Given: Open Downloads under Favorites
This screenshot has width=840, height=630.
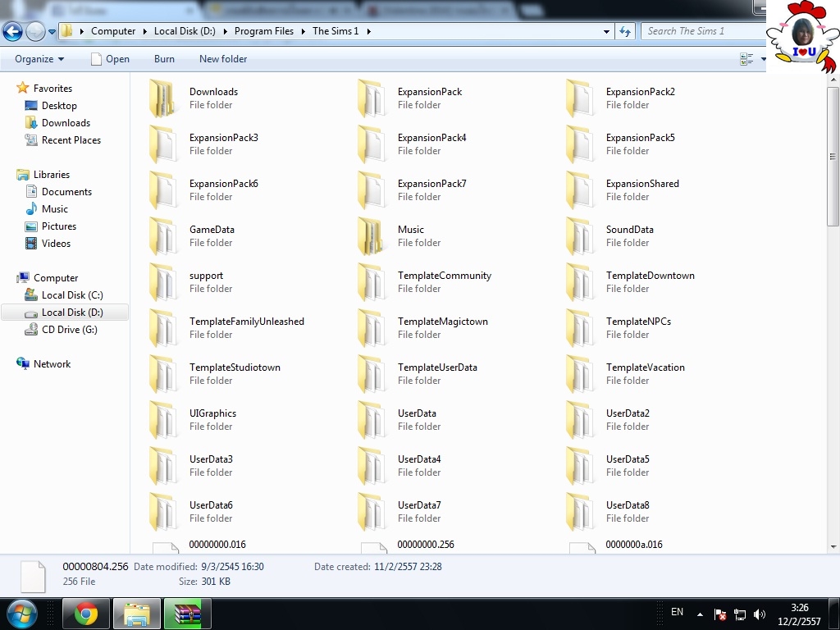Looking at the screenshot, I should point(66,123).
